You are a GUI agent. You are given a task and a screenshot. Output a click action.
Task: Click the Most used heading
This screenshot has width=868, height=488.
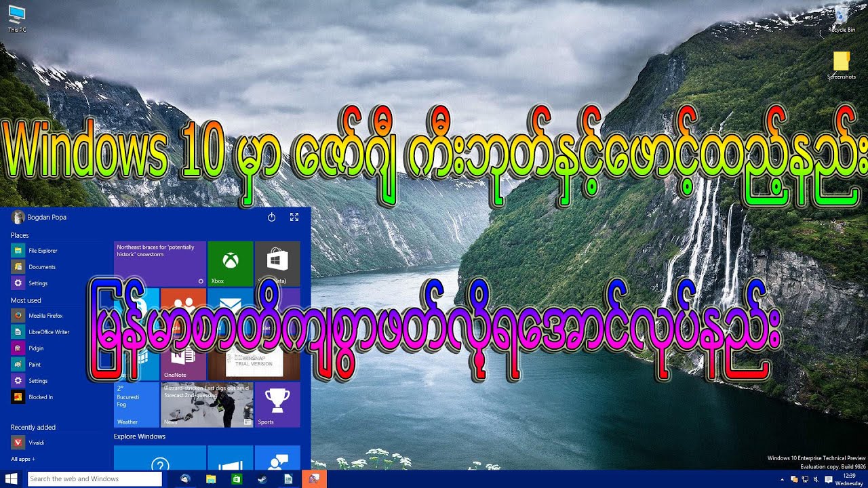[26, 300]
